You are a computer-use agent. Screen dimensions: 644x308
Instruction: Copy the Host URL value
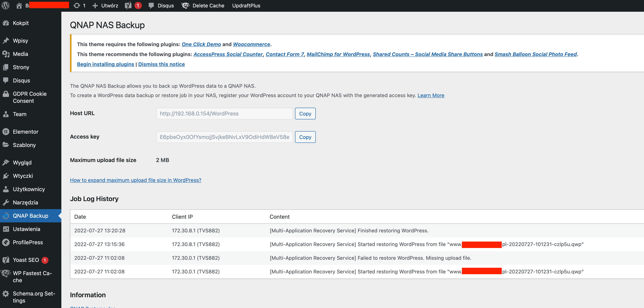[x=305, y=114]
